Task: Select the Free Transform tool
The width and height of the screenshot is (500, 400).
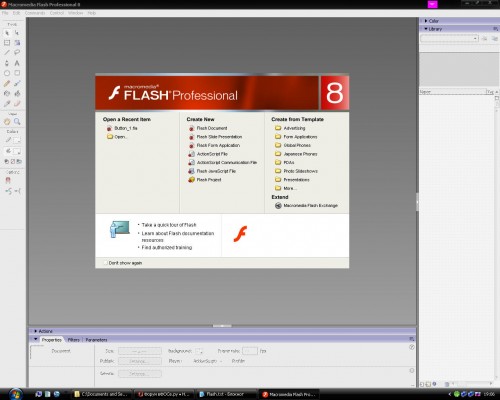Action: tap(7, 43)
